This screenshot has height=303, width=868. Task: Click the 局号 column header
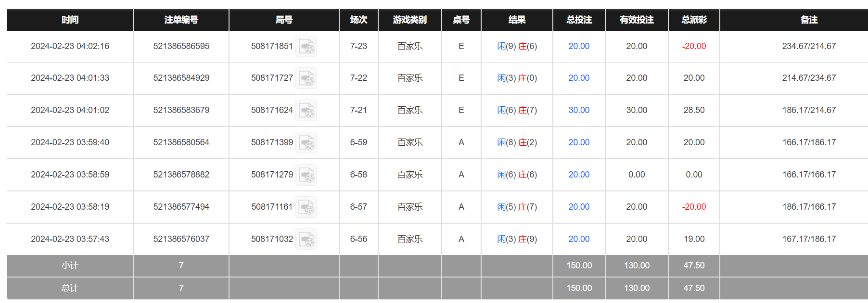pyautogui.click(x=284, y=20)
